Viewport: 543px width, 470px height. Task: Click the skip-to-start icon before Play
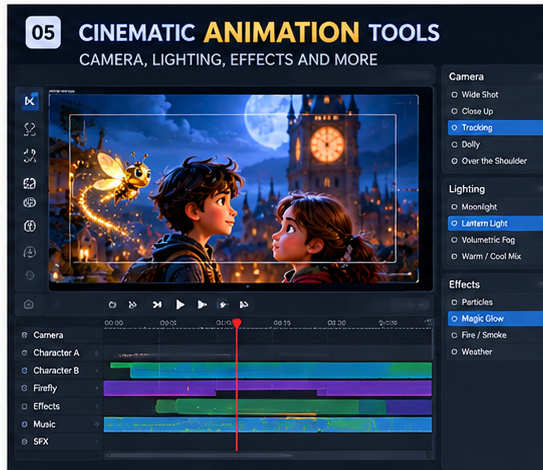[x=157, y=304]
